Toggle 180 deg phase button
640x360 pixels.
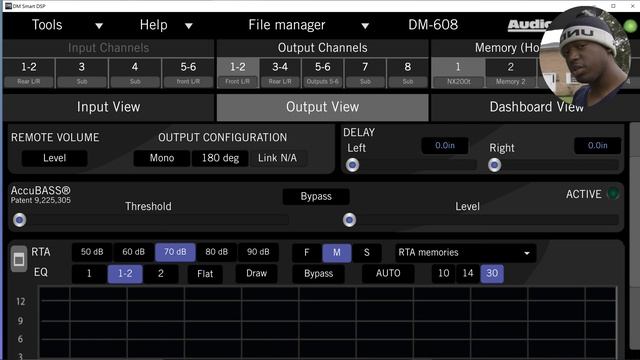[220, 158]
